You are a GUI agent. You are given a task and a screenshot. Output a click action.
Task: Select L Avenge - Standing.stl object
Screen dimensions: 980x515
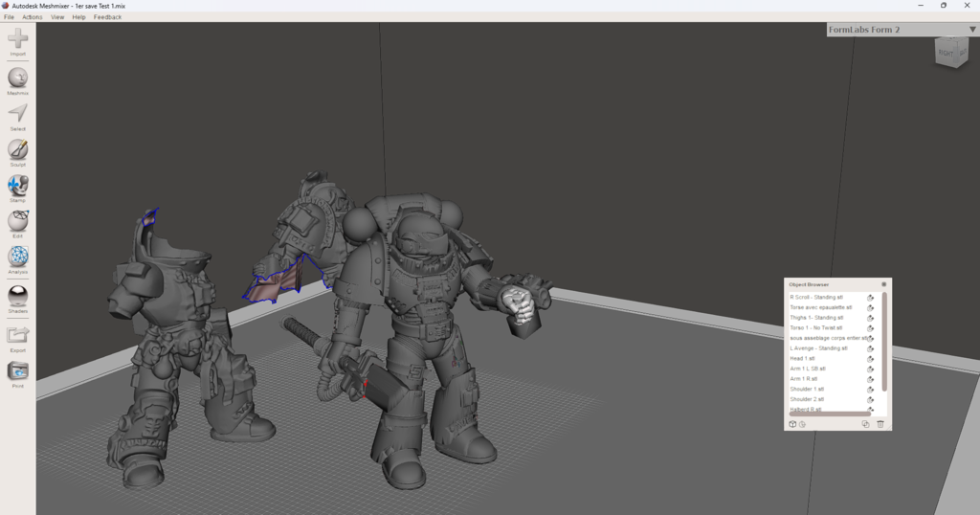point(819,348)
